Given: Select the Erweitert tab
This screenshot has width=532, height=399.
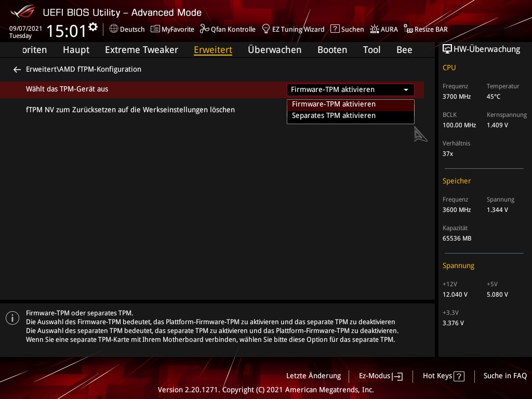Looking at the screenshot, I should (x=213, y=50).
